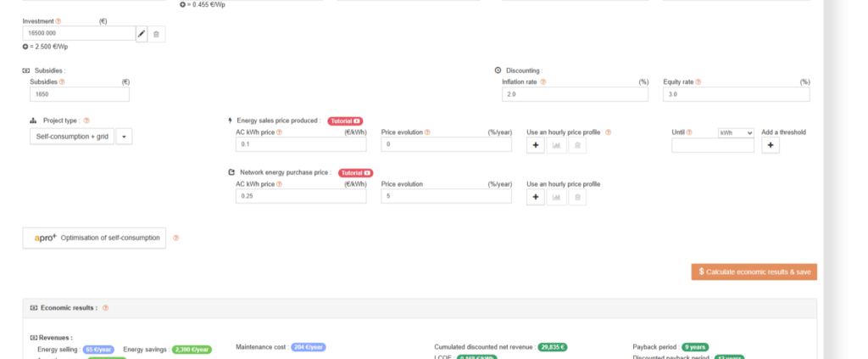Click the pencil edit icon beside Investment
The width and height of the screenshot is (868, 359).
point(142,34)
